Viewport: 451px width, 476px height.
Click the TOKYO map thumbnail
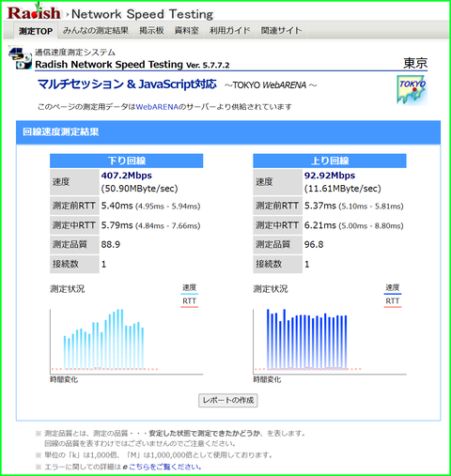pos(412,89)
